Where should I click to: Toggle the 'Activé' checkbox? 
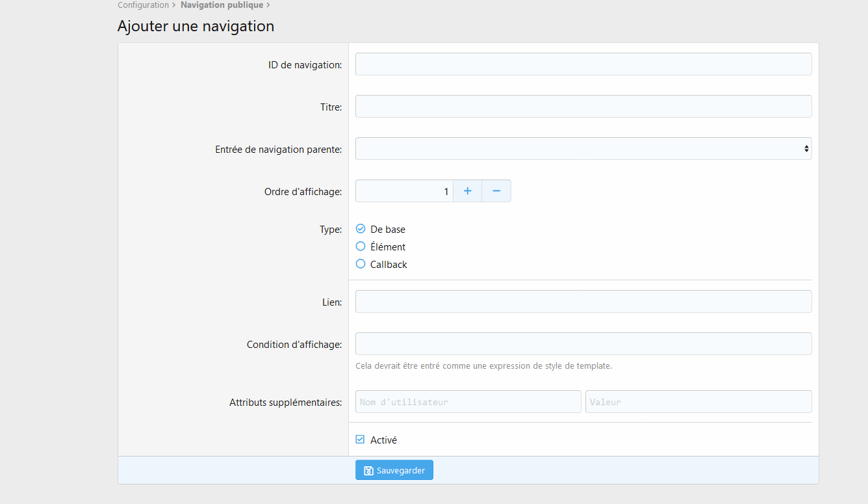coord(361,440)
